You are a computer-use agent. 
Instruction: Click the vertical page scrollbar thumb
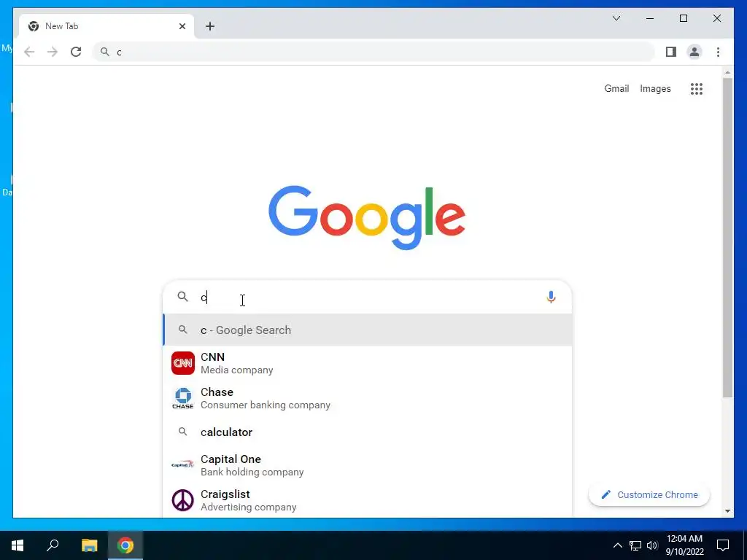(x=727, y=237)
